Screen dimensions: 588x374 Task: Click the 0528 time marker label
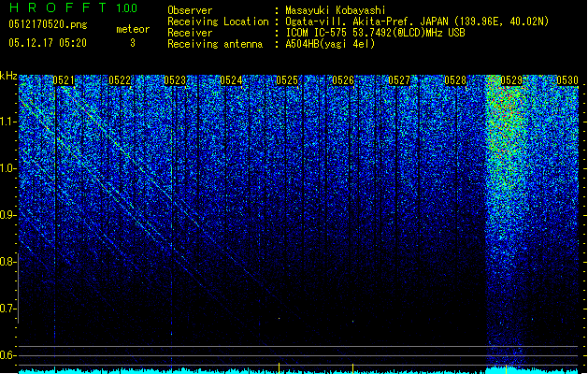pyautogui.click(x=455, y=80)
